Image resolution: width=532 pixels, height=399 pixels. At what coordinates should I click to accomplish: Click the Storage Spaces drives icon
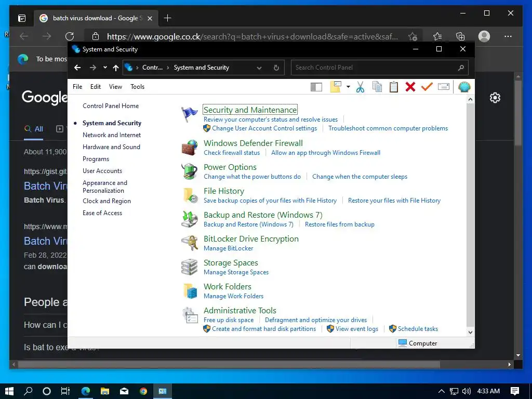pyautogui.click(x=189, y=267)
